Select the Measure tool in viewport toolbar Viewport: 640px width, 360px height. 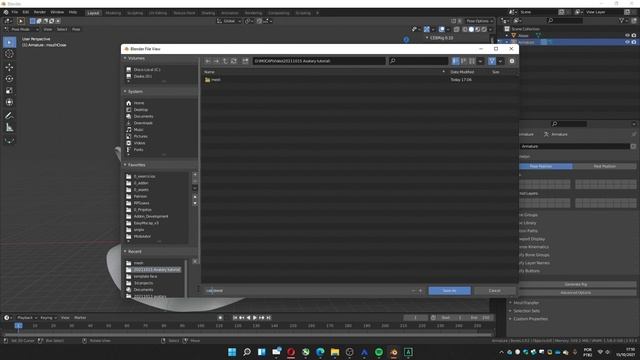(9, 128)
